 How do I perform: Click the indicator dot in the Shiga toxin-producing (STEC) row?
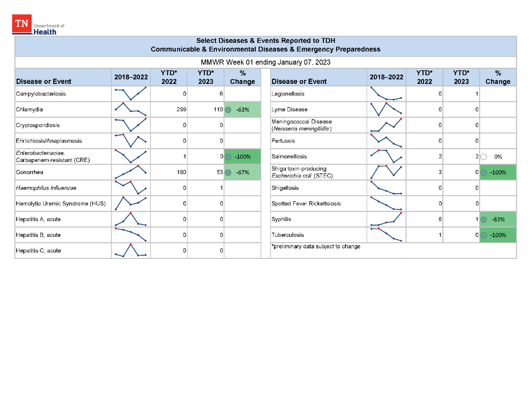coord(484,172)
